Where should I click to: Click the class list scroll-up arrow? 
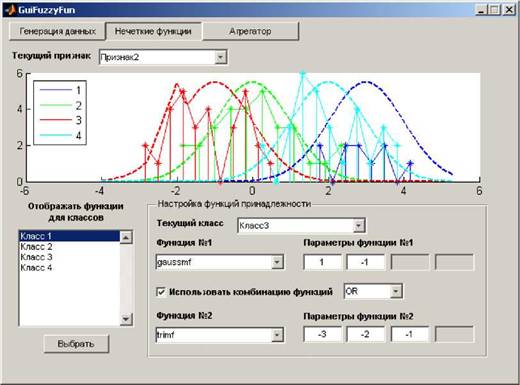(126, 237)
